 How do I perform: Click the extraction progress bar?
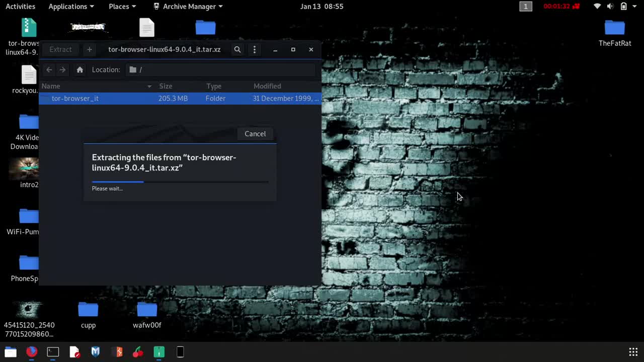tap(180, 182)
